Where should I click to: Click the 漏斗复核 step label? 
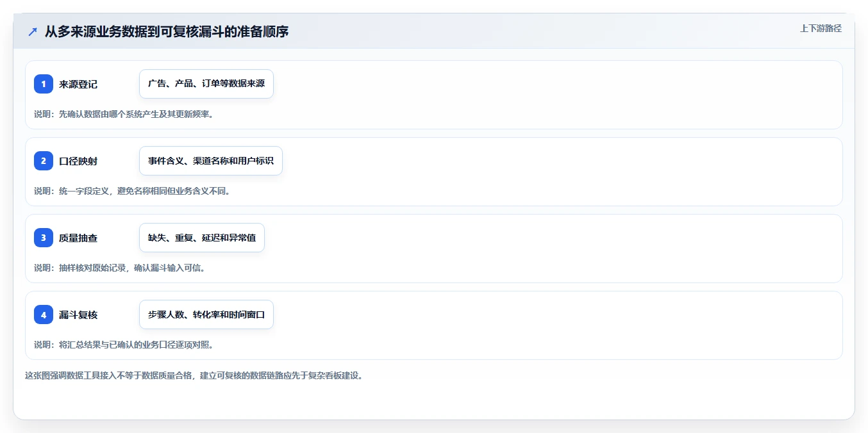[78, 315]
